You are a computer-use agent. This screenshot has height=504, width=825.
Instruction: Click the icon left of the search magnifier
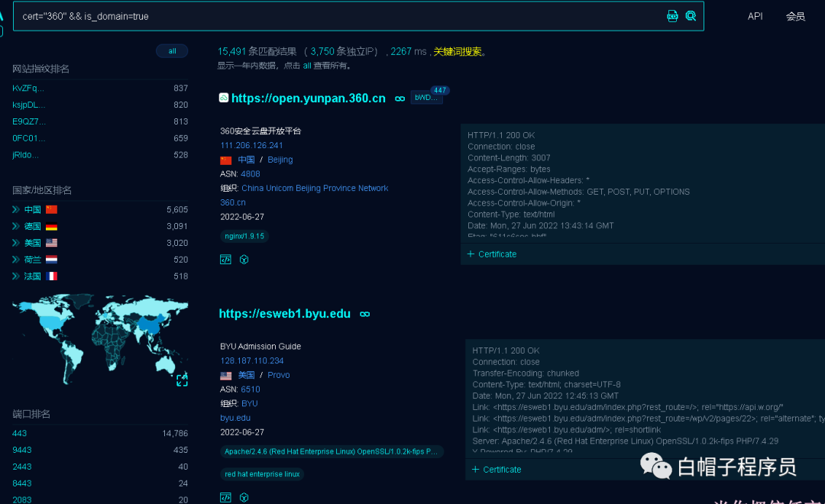pos(672,16)
